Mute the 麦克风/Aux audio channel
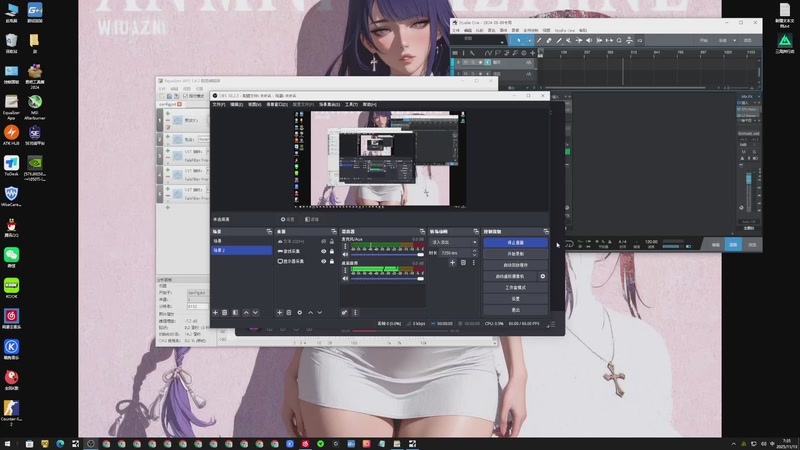Image resolution: width=800 pixels, height=450 pixels. pos(345,254)
